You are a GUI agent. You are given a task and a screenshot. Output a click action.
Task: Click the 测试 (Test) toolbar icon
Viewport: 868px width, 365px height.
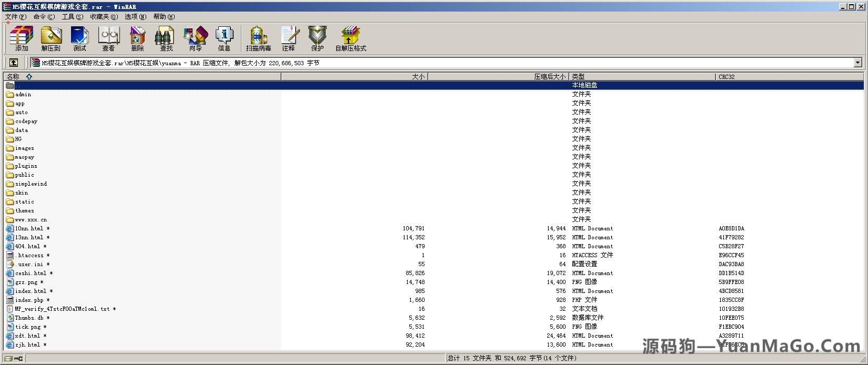79,38
